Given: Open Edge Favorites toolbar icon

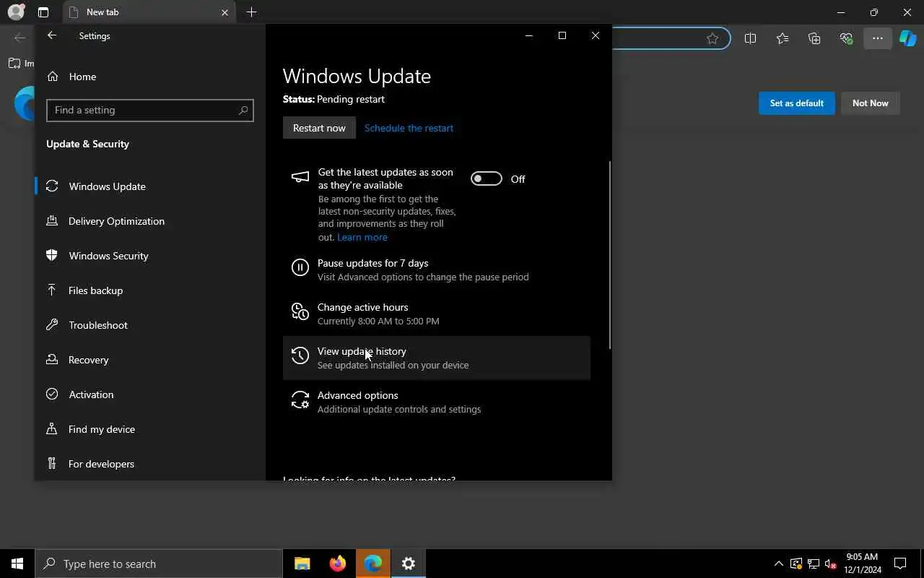Looking at the screenshot, I should coord(783,38).
